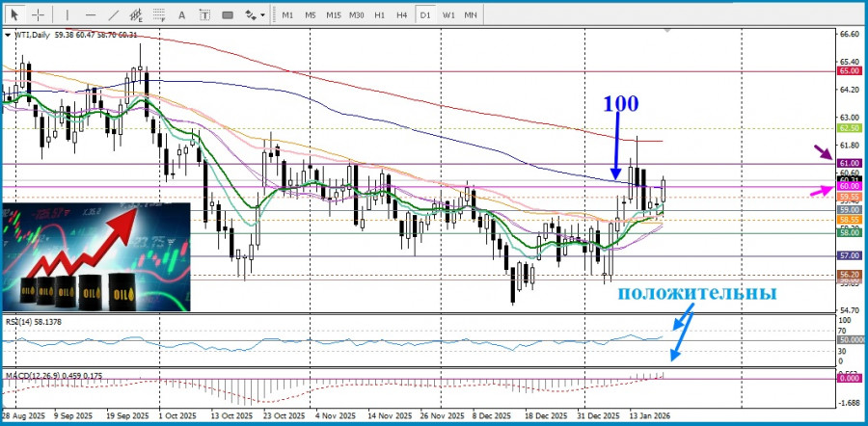
Task: Activate the crosshair tool
Action: tap(39, 14)
